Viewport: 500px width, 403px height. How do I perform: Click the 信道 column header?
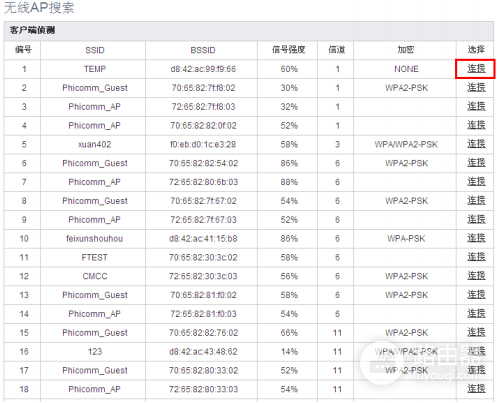pyautogui.click(x=337, y=50)
